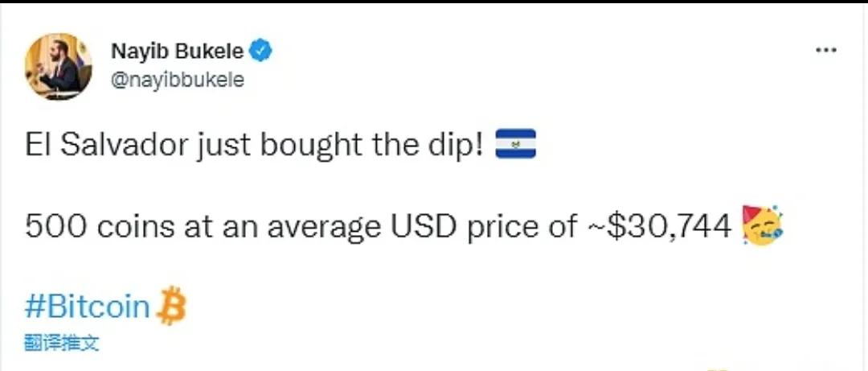Open Nayib Bukele's profile picture
This screenshot has height=371, width=868.
coord(59,66)
